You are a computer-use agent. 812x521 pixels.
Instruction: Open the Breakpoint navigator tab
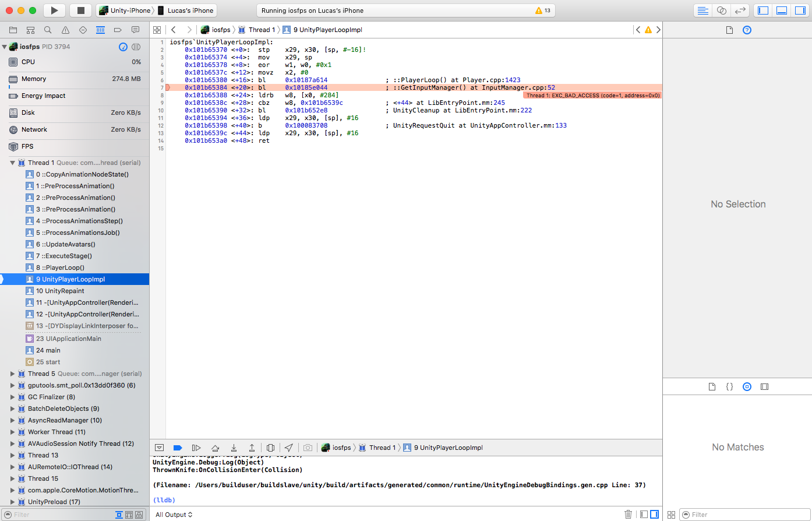(x=118, y=30)
